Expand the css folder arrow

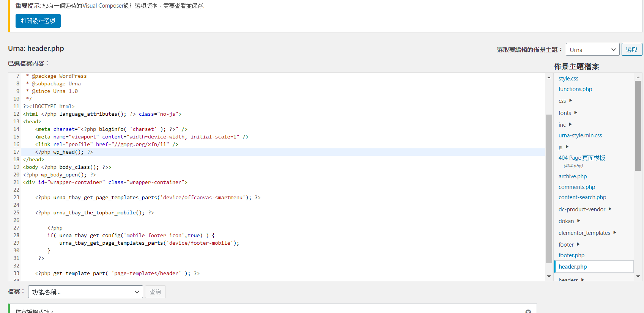point(570,101)
